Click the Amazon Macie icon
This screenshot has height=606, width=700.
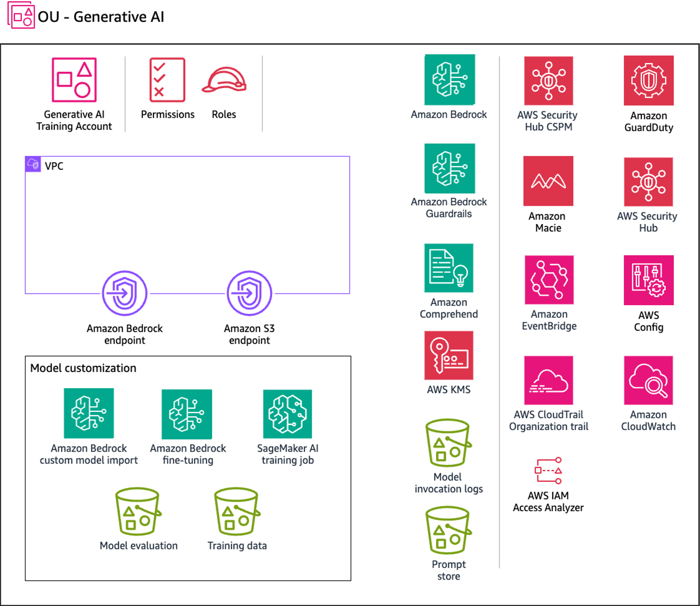(x=548, y=181)
